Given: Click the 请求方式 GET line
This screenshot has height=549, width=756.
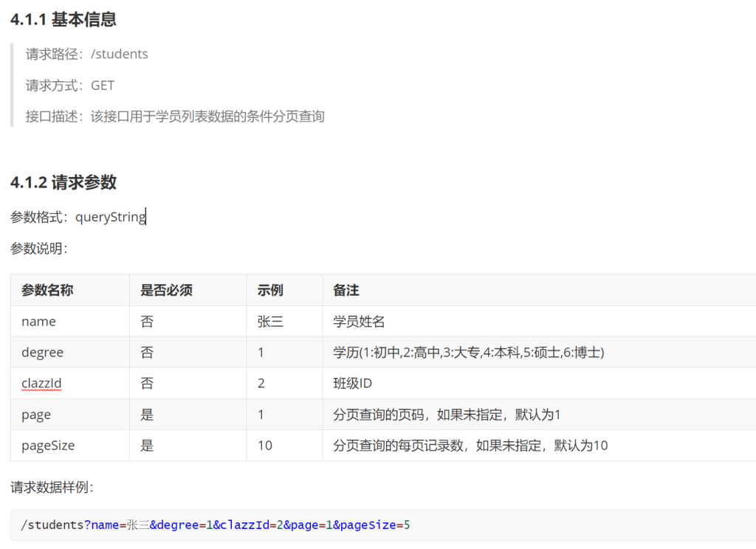Looking at the screenshot, I should (x=71, y=86).
